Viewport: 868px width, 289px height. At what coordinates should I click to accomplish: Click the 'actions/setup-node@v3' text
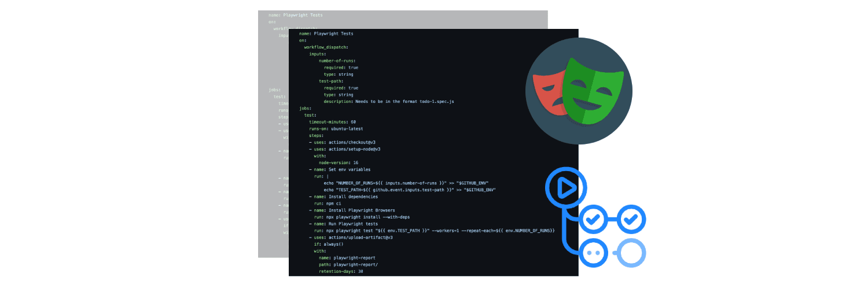point(355,149)
